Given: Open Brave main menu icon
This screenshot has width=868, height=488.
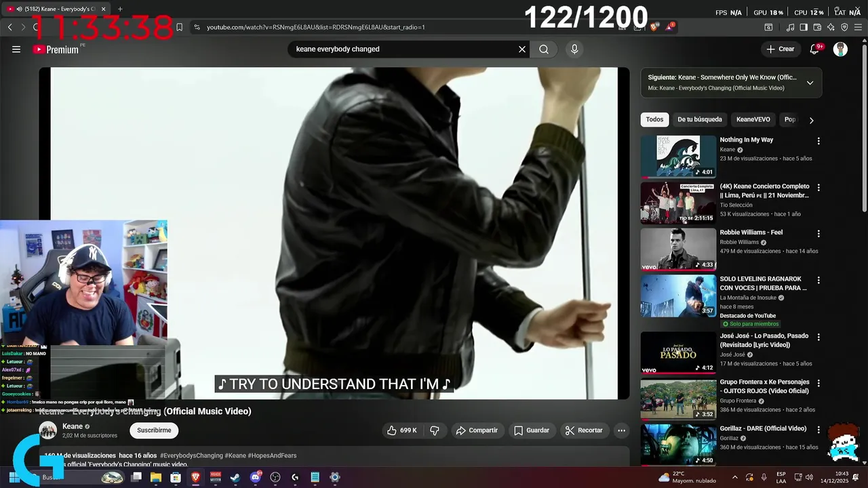Looking at the screenshot, I should coord(858,27).
